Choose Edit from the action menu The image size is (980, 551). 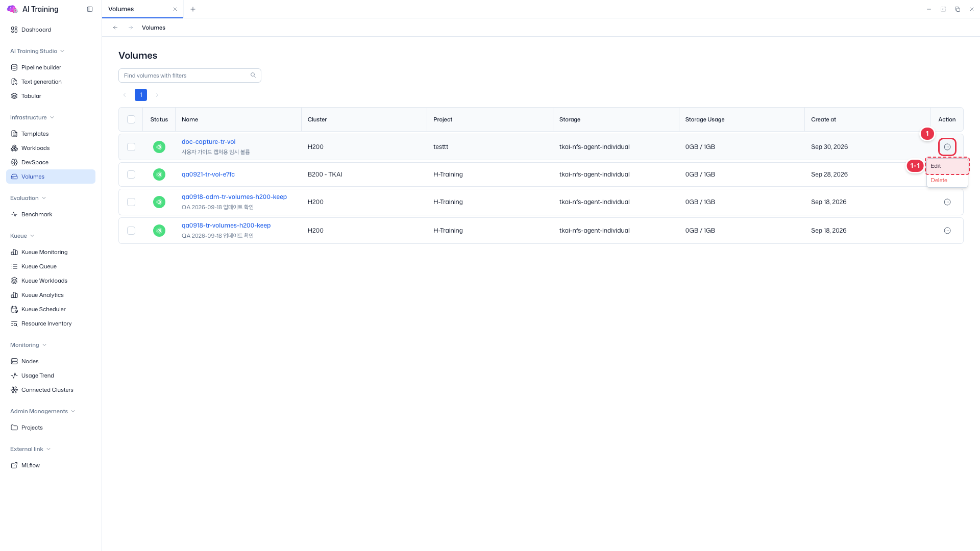(x=947, y=166)
